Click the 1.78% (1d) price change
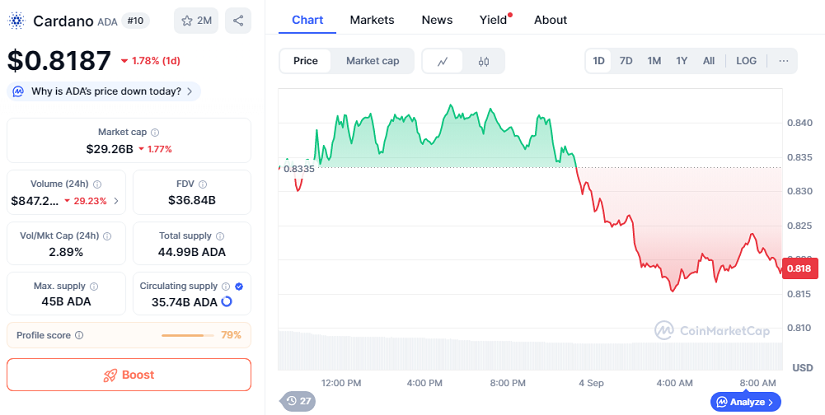825x415 pixels. coord(150,61)
